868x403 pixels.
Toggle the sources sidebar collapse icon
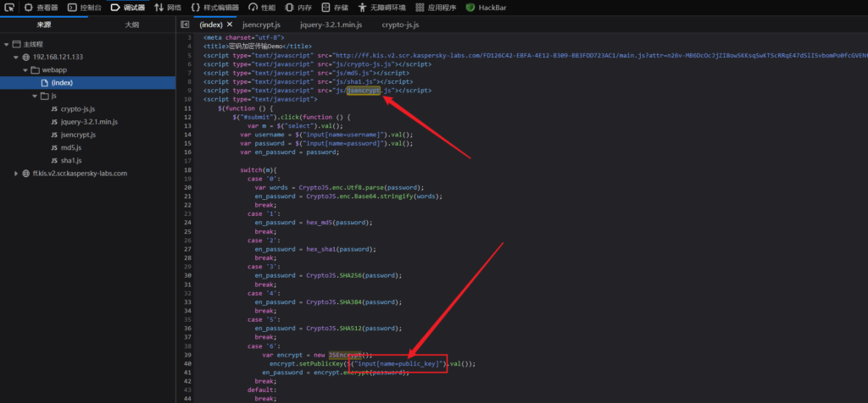click(x=186, y=25)
